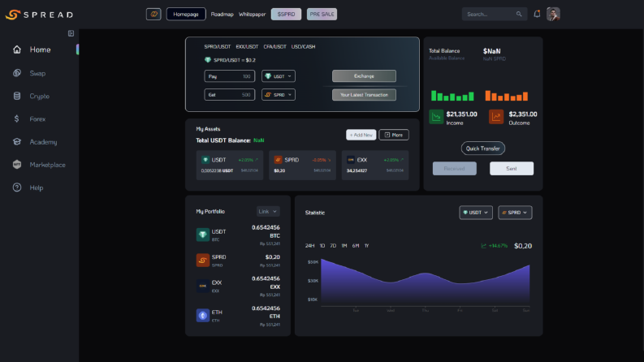Viewport: 644px width, 362px height.
Task: Toggle to Received transfers
Action: [455, 168]
